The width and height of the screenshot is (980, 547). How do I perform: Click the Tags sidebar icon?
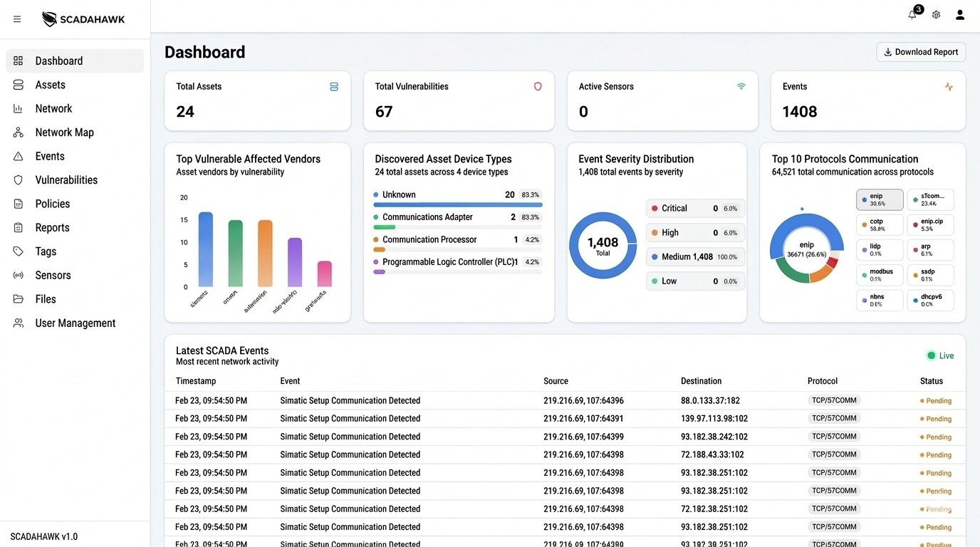(19, 251)
